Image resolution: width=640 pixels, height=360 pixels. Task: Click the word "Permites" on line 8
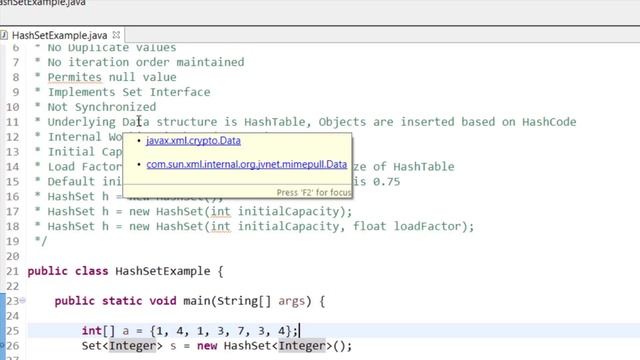pyautogui.click(x=74, y=77)
